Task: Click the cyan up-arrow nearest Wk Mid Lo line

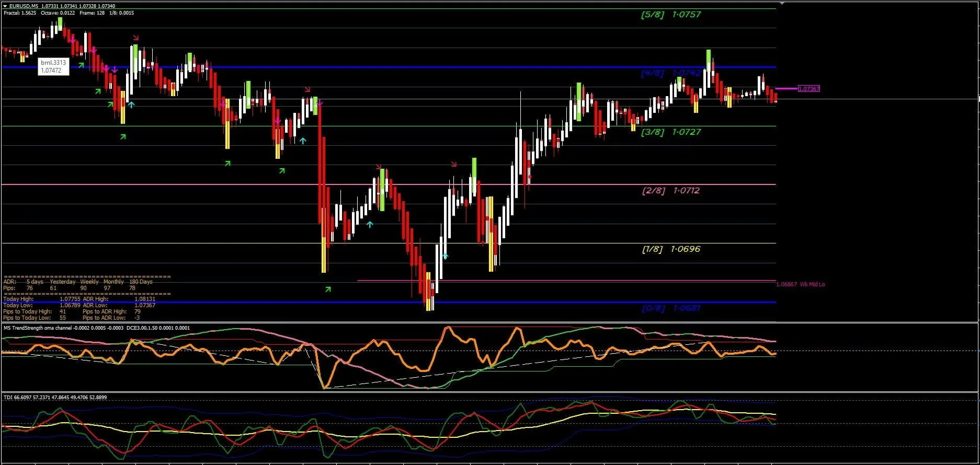Action: (x=445, y=256)
